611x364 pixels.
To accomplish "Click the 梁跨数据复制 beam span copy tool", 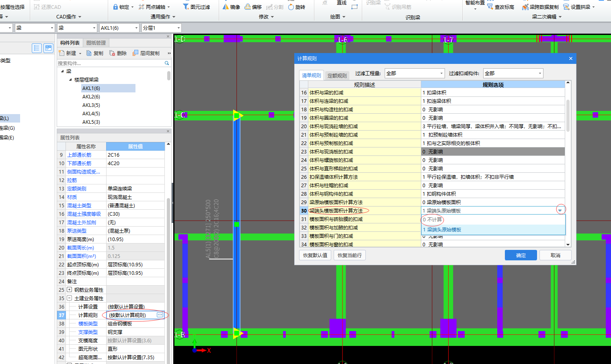I will point(525,7).
